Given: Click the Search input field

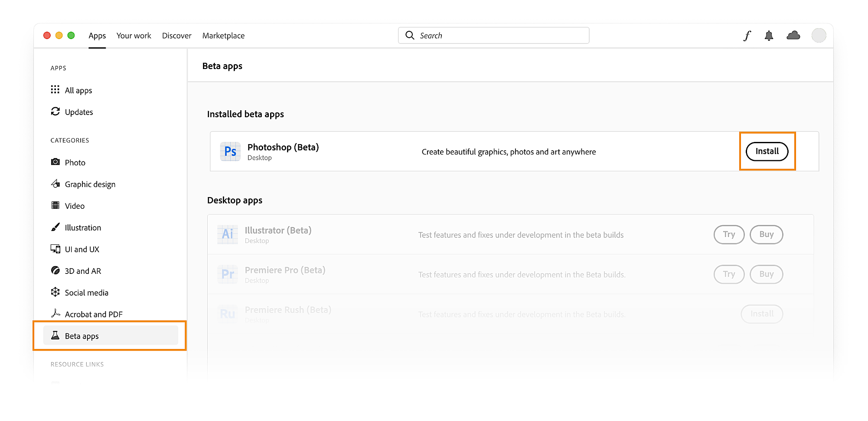Looking at the screenshot, I should pyautogui.click(x=493, y=36).
